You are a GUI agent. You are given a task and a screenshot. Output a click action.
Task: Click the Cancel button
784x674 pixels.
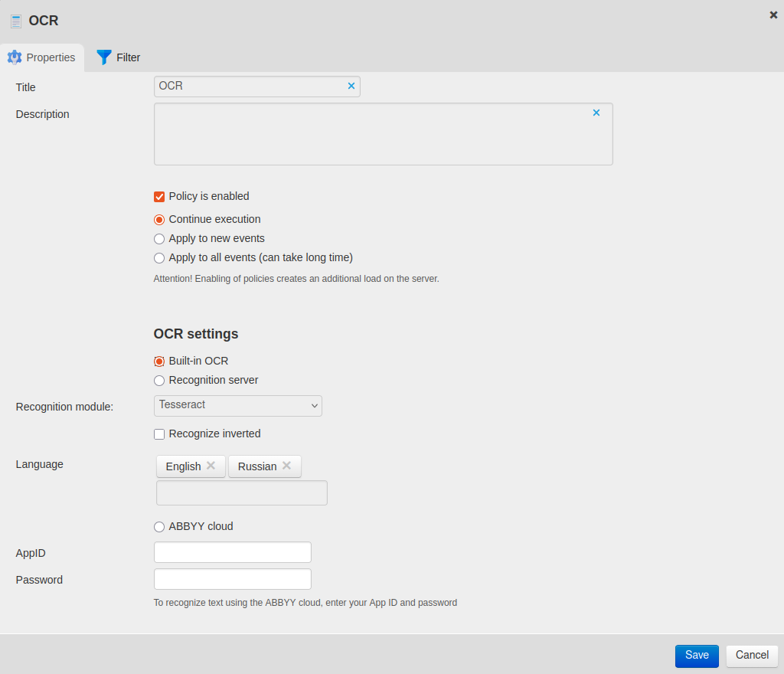(752, 656)
